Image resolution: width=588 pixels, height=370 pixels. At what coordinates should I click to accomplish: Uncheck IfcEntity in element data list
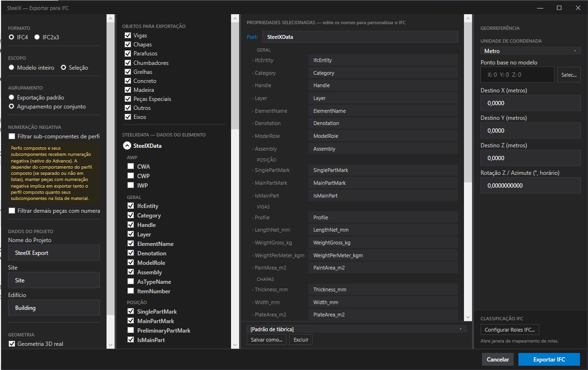tap(131, 206)
